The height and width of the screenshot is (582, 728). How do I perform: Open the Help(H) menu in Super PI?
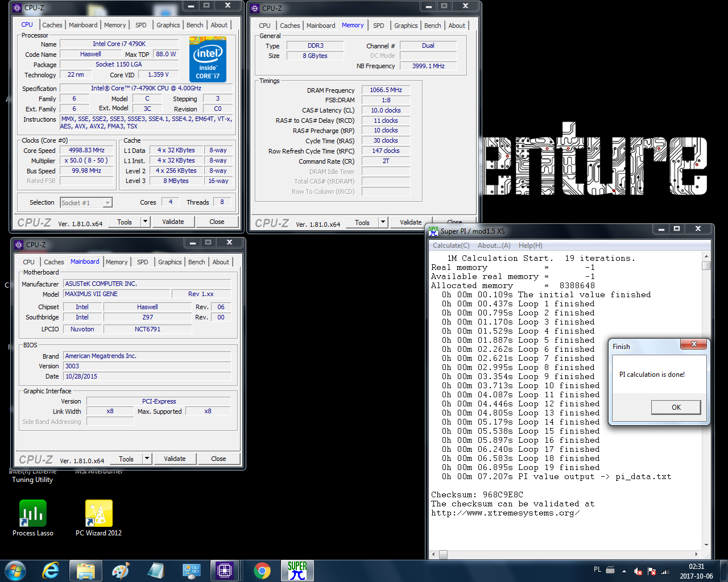[x=530, y=246]
